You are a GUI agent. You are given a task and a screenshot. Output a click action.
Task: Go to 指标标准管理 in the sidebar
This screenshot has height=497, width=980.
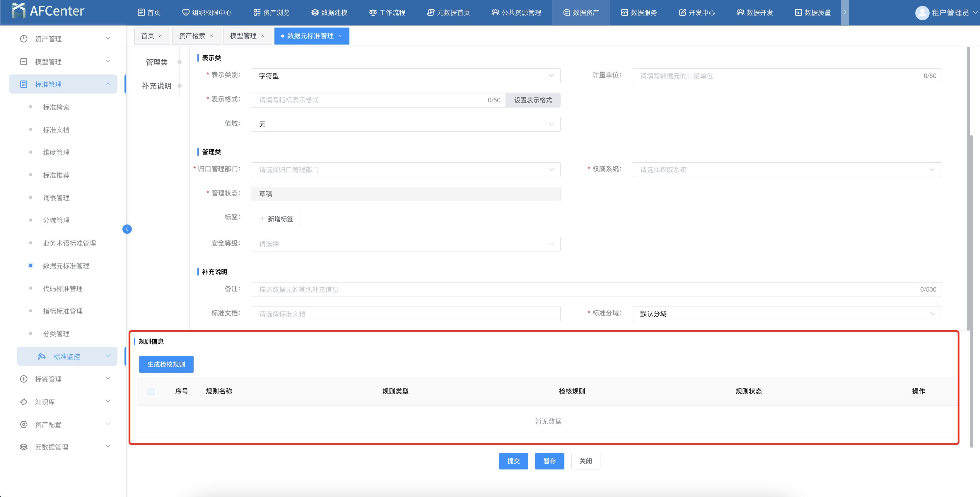pyautogui.click(x=63, y=311)
